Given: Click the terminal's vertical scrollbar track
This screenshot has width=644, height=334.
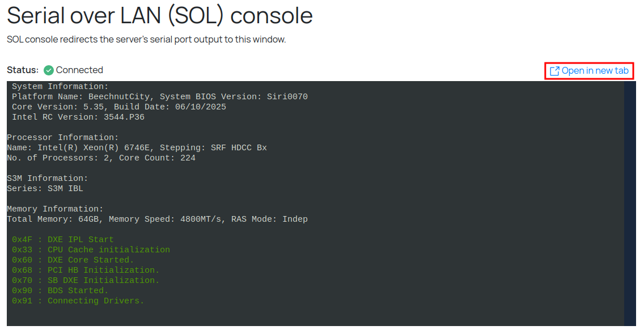Looking at the screenshot, I should pos(629,203).
